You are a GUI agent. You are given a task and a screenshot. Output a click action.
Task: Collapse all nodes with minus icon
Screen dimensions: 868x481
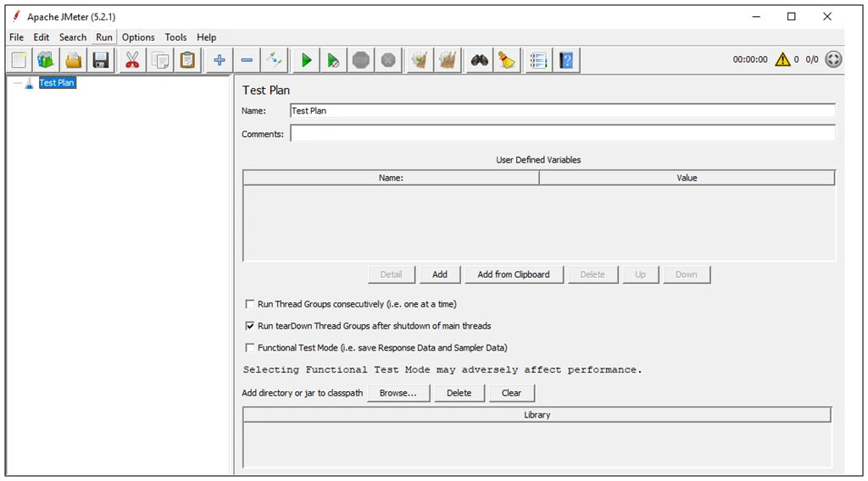click(x=247, y=60)
